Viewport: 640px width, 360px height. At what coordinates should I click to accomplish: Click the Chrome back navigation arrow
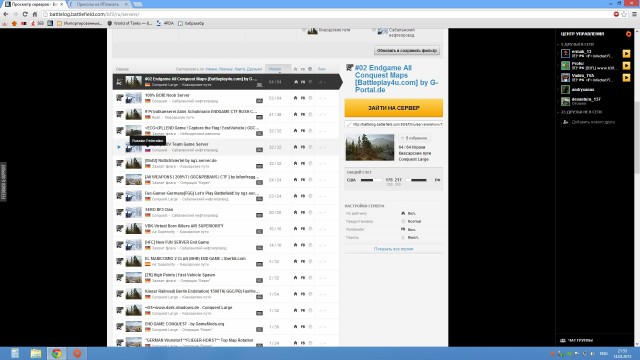[x=6, y=14]
